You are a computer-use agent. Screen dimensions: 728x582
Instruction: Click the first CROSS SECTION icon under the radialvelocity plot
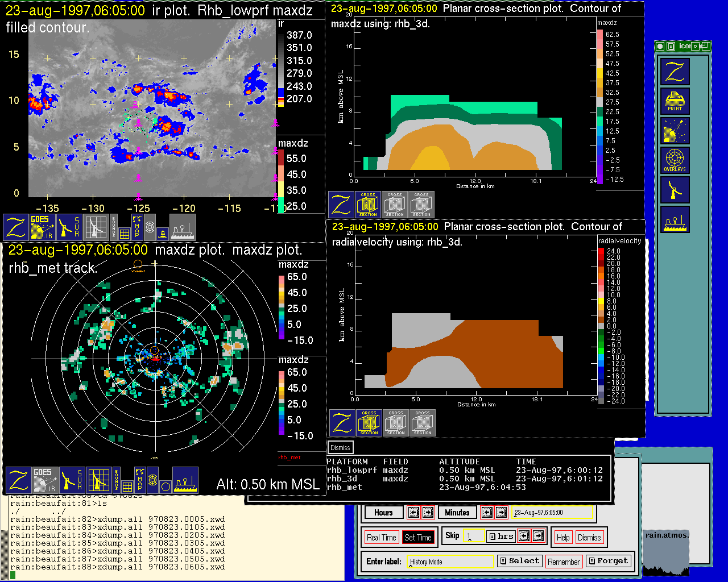click(369, 423)
